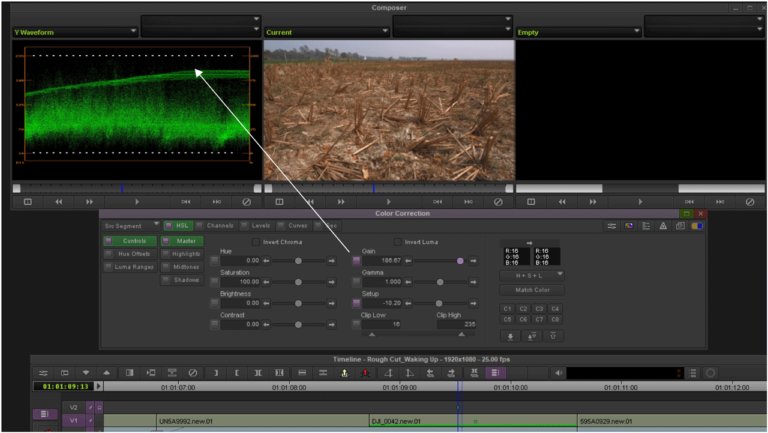Decrease Saturation with its left arrow

coord(266,282)
